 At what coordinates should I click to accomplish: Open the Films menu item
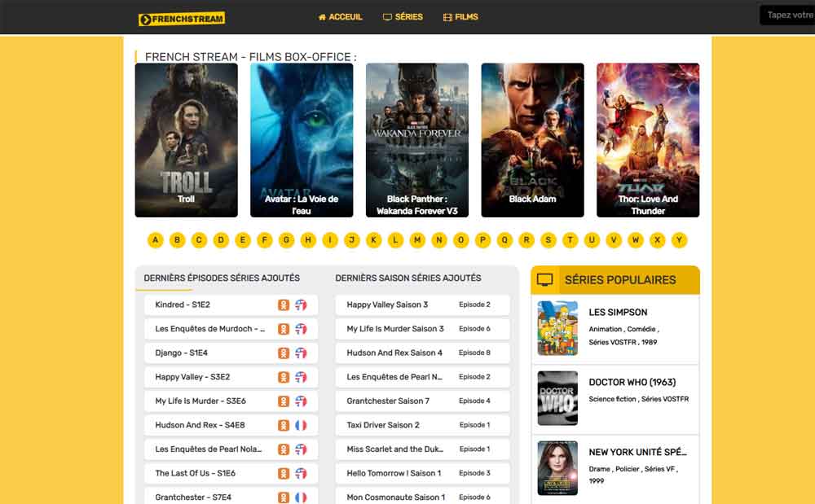460,17
